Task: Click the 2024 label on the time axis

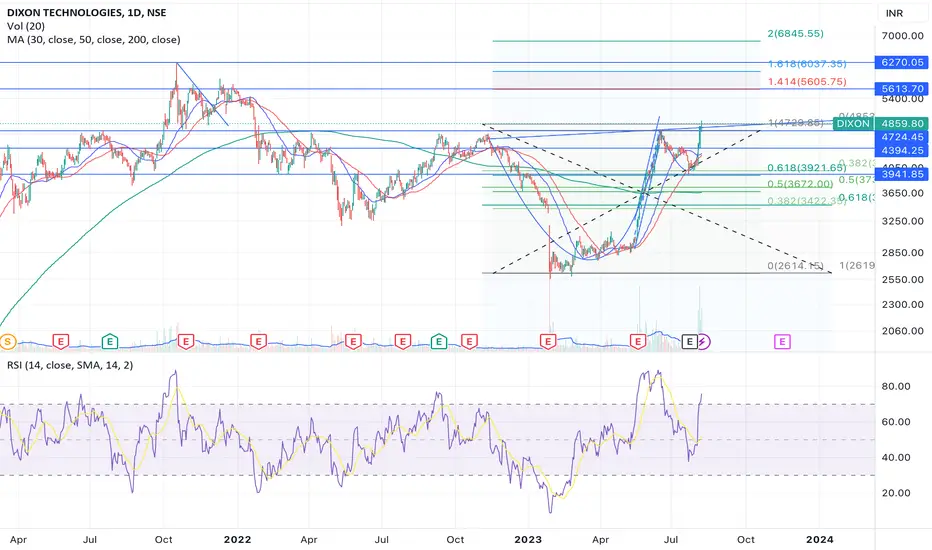Action: (819, 540)
